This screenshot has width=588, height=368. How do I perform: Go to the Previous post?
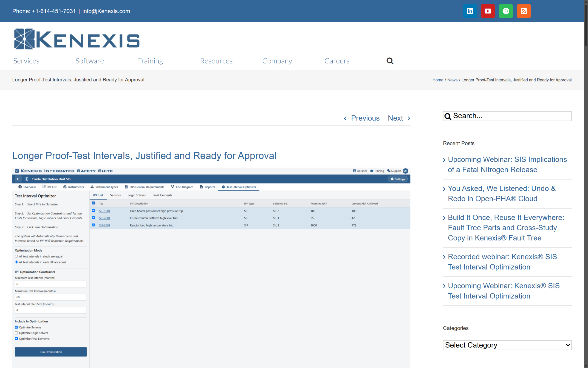365,118
